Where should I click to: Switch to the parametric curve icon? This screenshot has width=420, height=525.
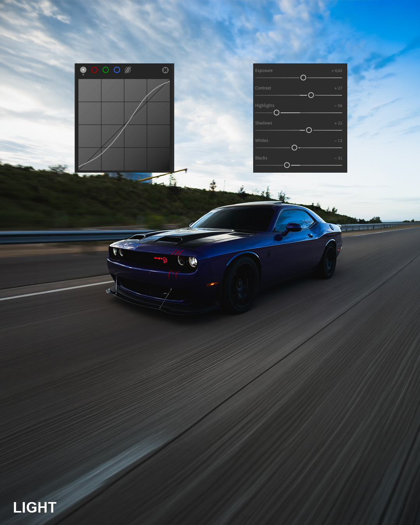[128, 70]
